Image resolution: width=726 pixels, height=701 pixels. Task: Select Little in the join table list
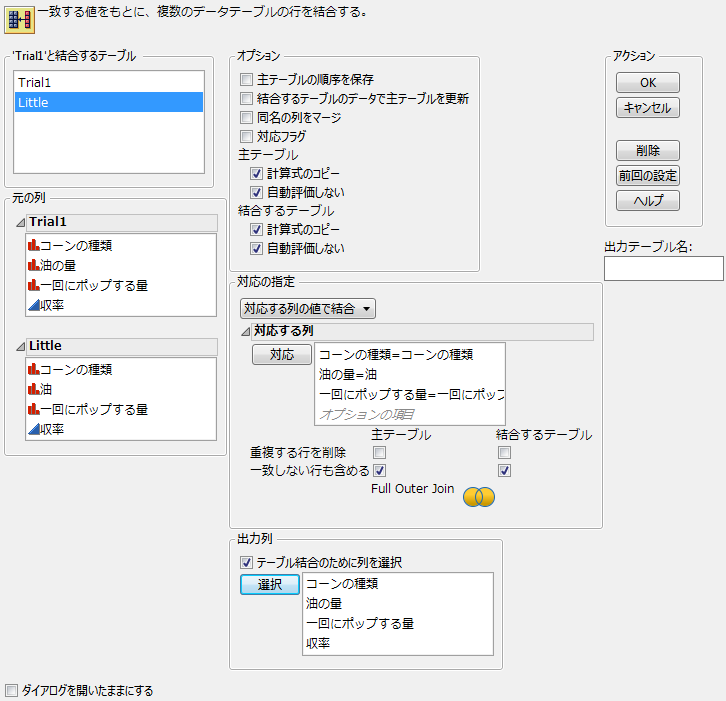(x=109, y=102)
